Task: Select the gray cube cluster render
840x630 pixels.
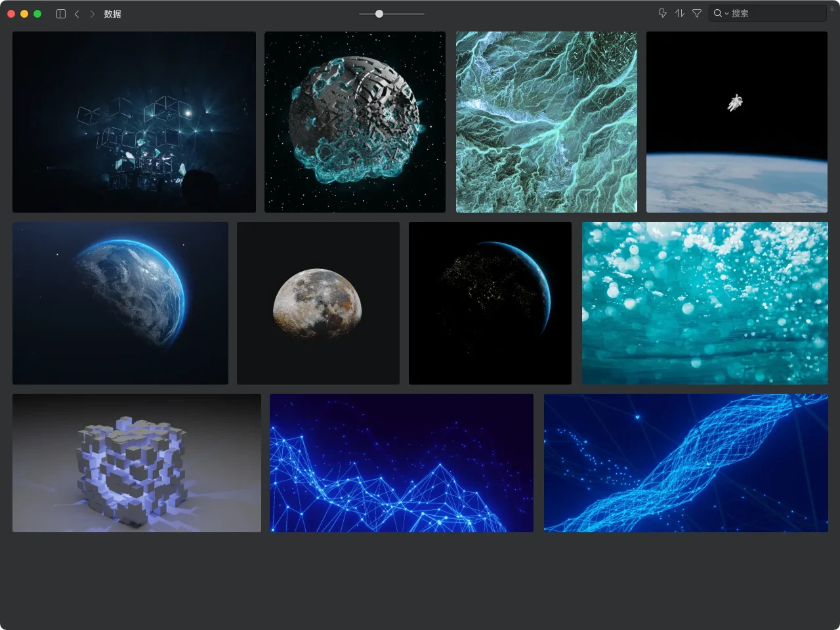Action: pyautogui.click(x=136, y=463)
